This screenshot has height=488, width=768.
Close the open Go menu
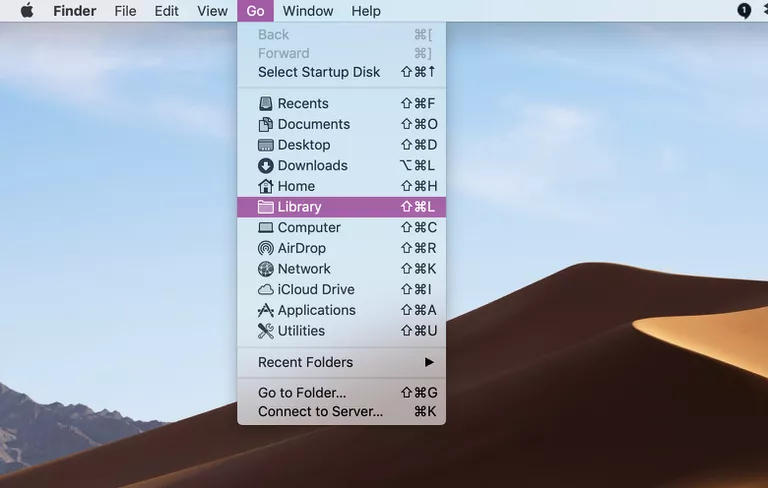(x=255, y=11)
